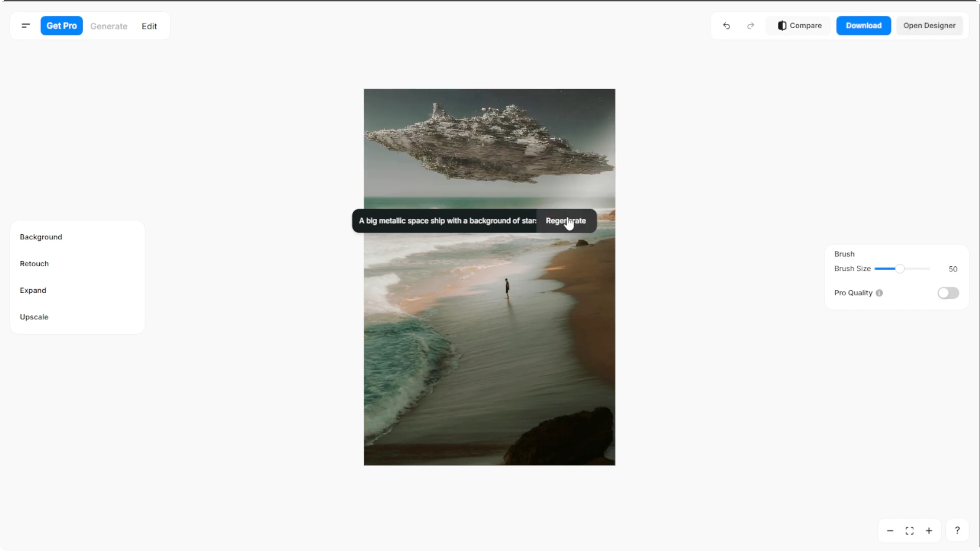Click the Compare button

(799, 26)
